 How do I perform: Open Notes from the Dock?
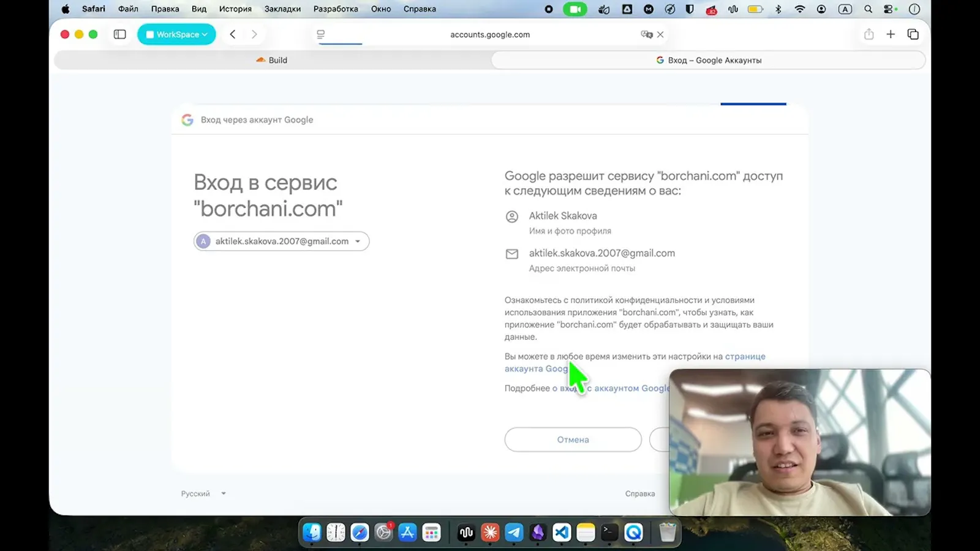[586, 533]
